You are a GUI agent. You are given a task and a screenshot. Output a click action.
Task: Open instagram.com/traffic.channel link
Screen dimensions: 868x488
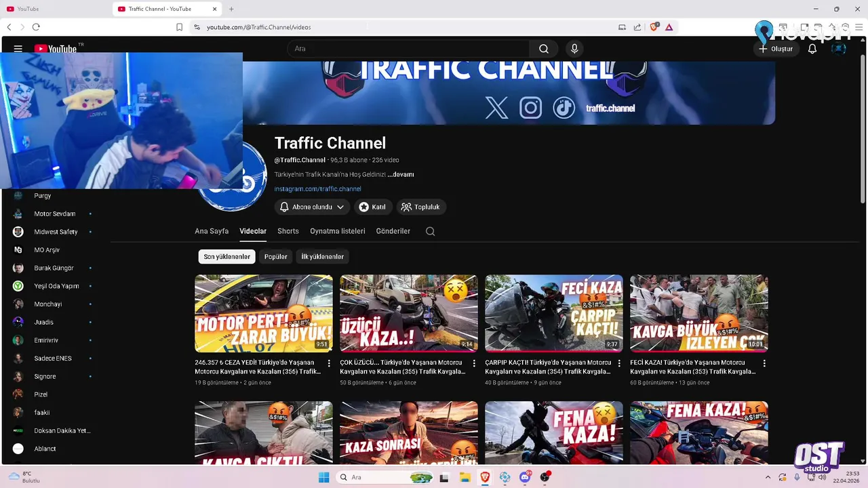tap(317, 189)
